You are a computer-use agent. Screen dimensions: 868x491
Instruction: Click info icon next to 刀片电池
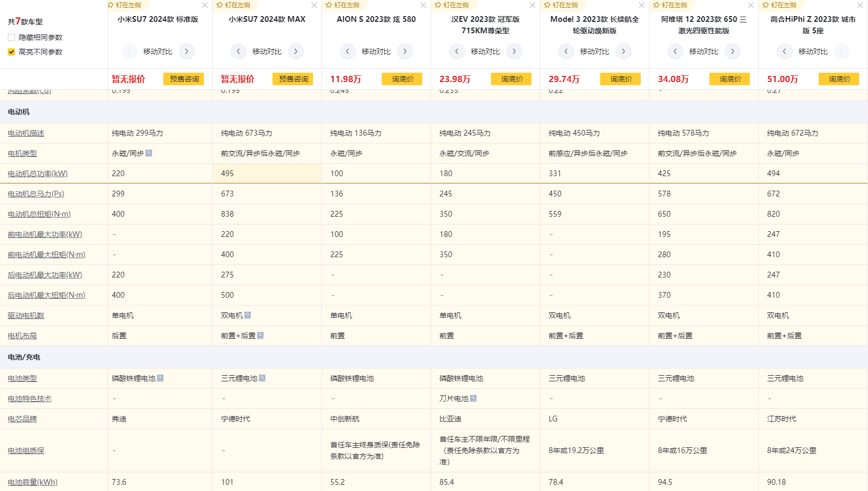pos(473,399)
